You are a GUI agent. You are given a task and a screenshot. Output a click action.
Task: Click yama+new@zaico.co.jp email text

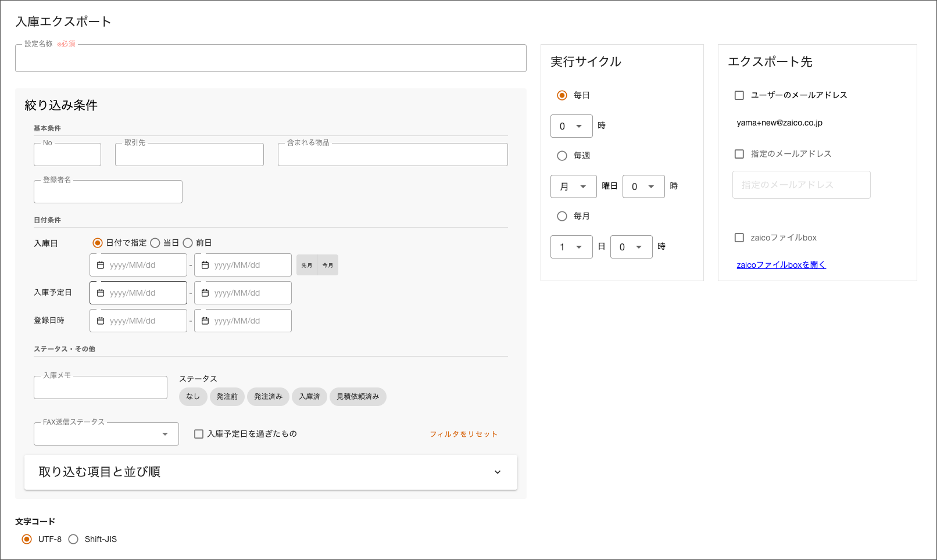(779, 123)
